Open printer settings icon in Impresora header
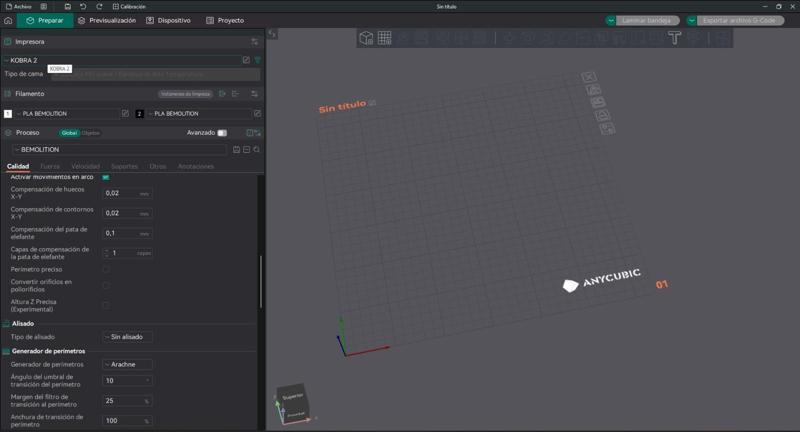 pyautogui.click(x=254, y=42)
